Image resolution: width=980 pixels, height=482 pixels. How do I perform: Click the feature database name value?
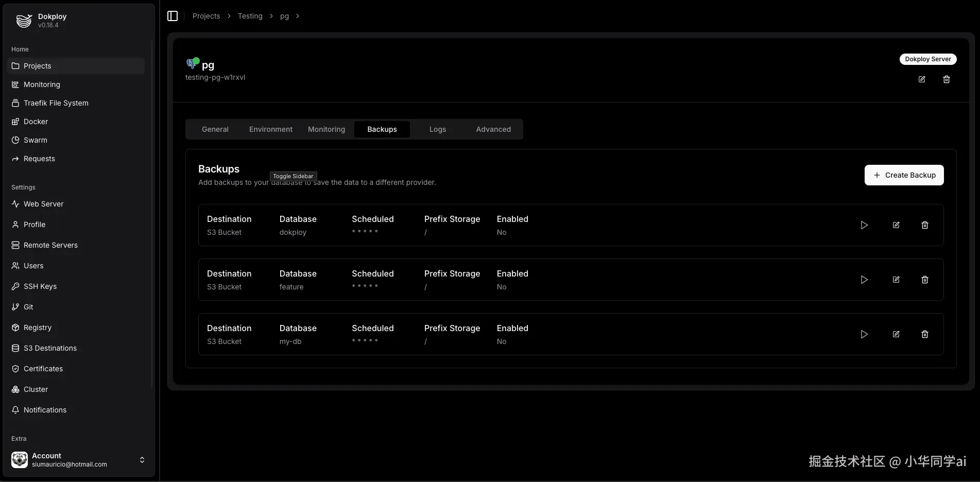(x=291, y=287)
